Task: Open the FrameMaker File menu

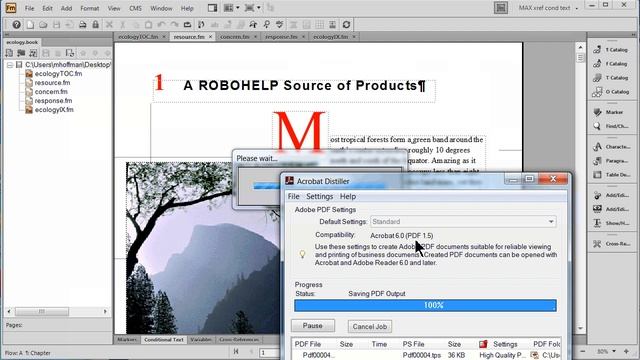Action: (29, 8)
